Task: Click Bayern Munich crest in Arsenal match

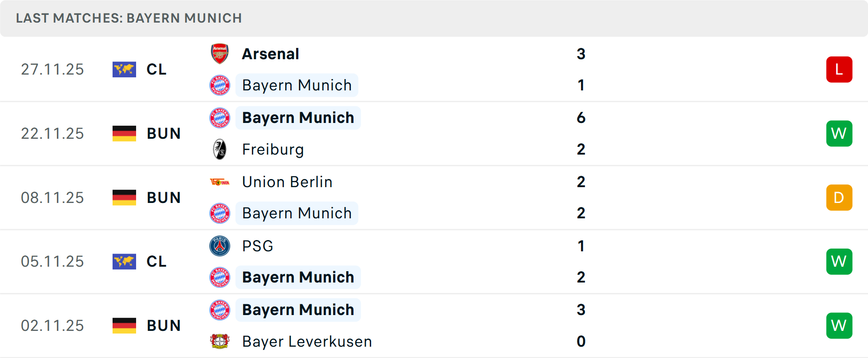Action: 220,85
